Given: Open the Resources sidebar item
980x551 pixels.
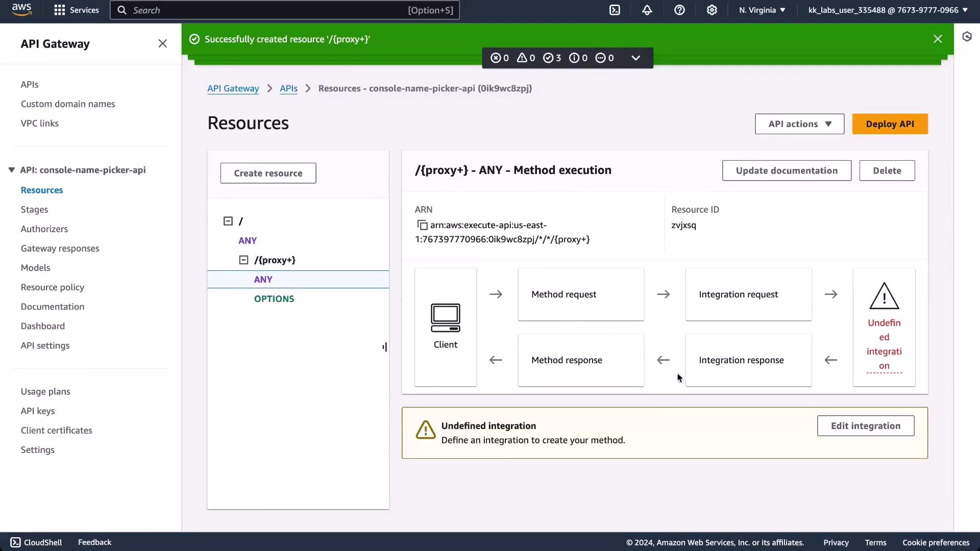Looking at the screenshot, I should pos(42,190).
